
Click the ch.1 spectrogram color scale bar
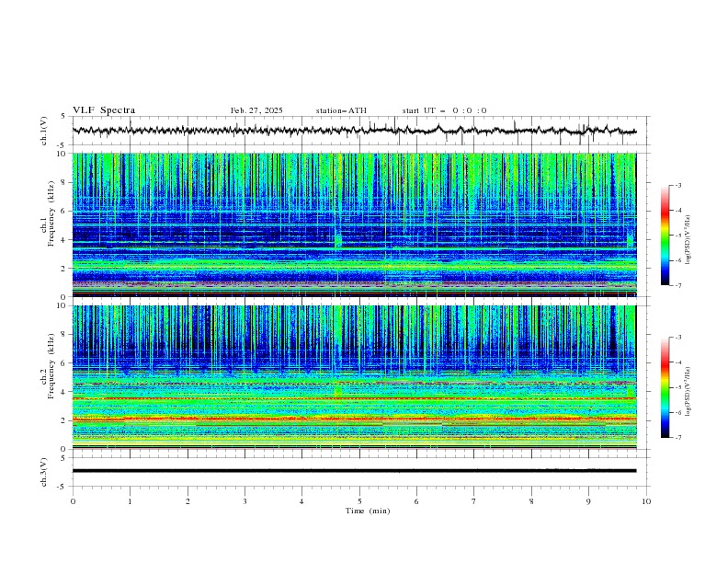[665, 236]
